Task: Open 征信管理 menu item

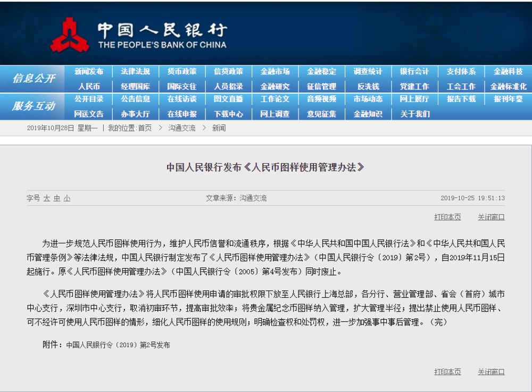Action: (321, 87)
